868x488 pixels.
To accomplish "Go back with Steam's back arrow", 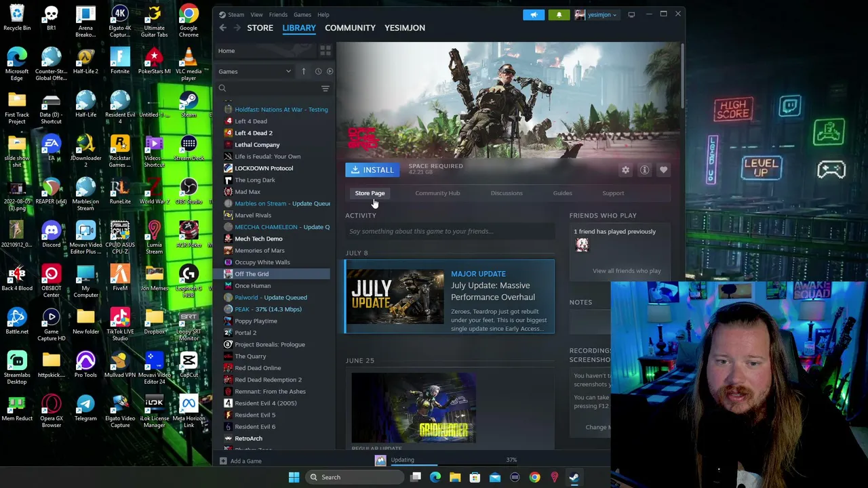I will (x=222, y=28).
